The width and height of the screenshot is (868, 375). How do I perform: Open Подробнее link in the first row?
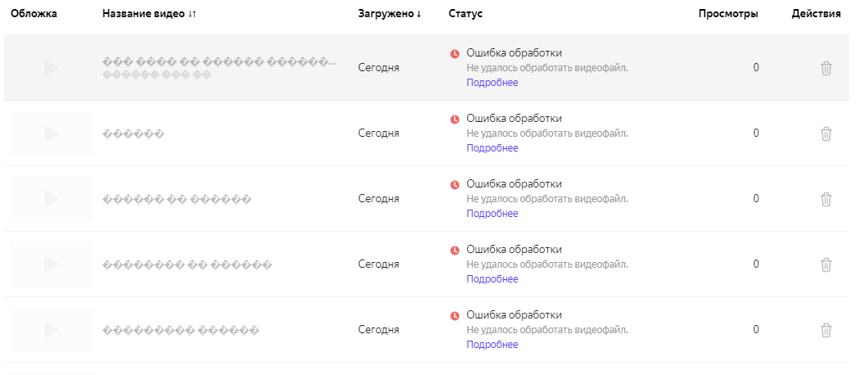pos(492,83)
